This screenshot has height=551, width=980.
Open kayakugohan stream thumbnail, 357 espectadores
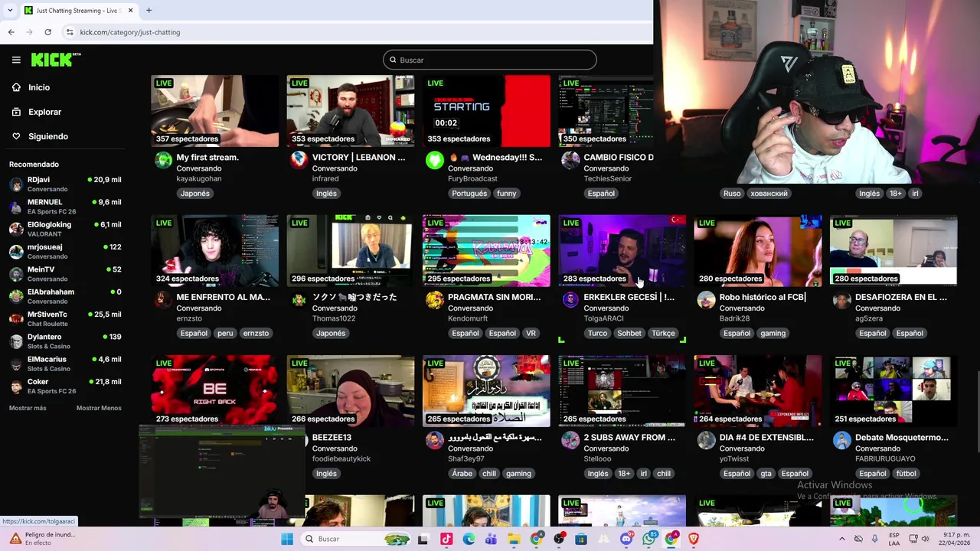[215, 110]
